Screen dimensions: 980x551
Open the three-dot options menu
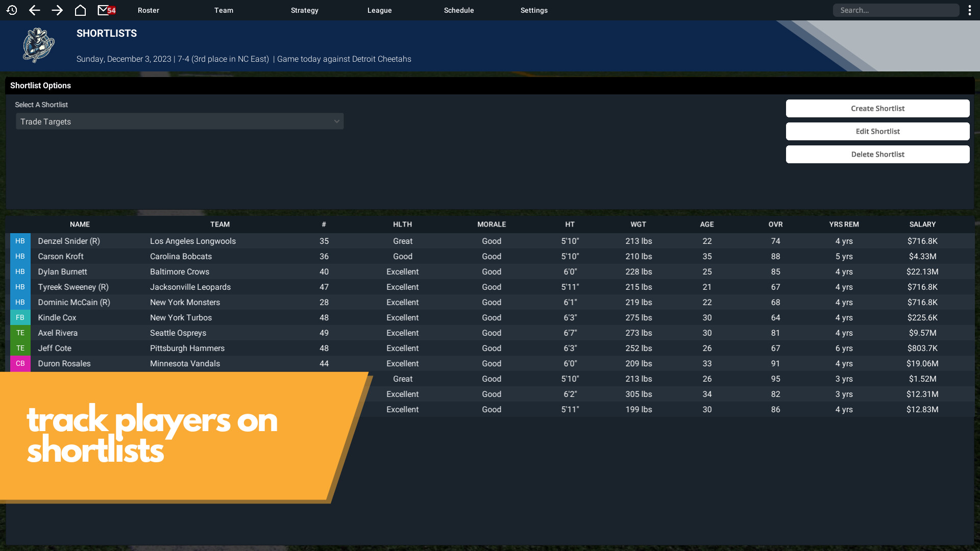coord(969,10)
